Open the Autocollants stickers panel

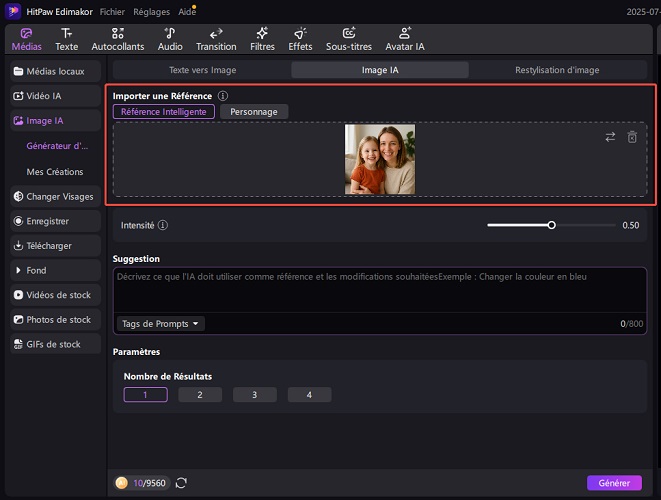coord(118,40)
